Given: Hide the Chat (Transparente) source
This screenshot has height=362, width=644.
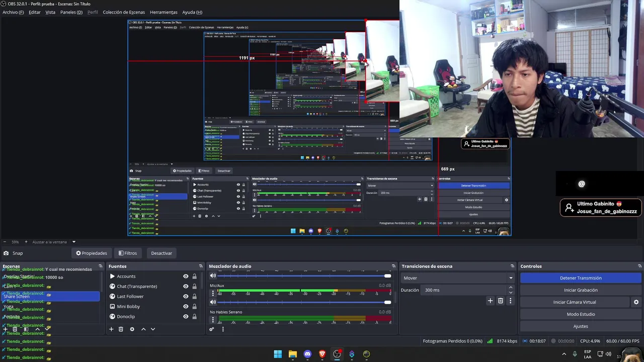Looking at the screenshot, I should coord(186,286).
